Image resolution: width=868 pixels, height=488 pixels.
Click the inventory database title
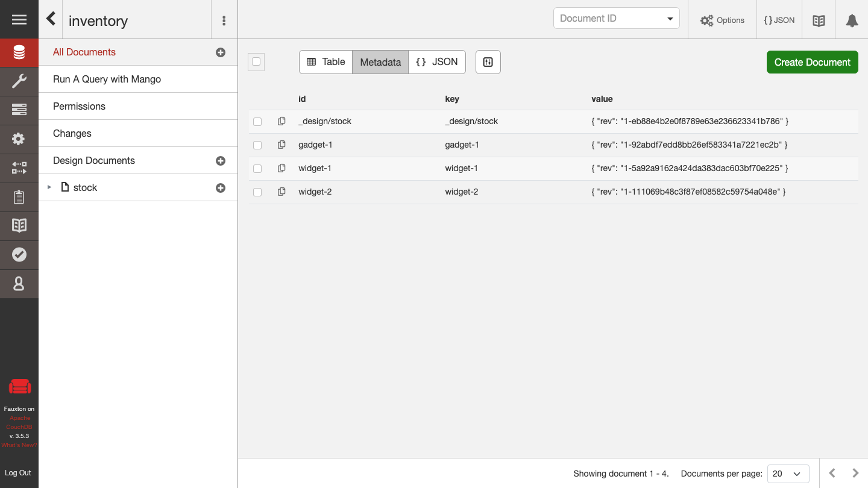point(98,20)
